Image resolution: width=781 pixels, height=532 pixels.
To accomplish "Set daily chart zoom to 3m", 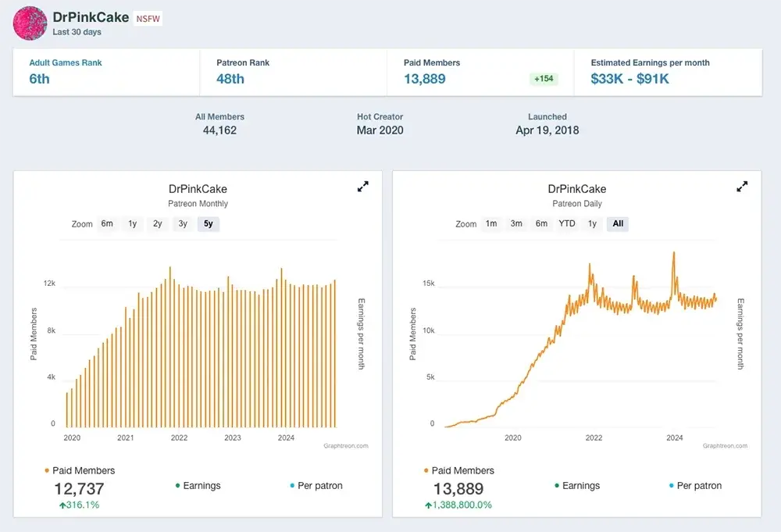I will [x=516, y=223].
